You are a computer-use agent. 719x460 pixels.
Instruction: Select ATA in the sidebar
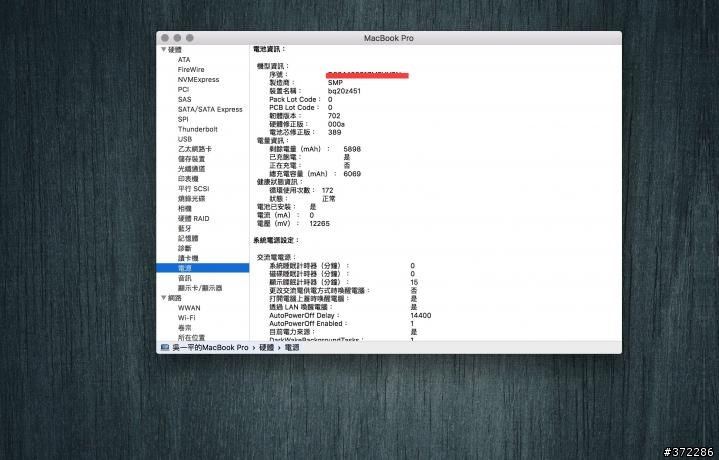point(184,60)
